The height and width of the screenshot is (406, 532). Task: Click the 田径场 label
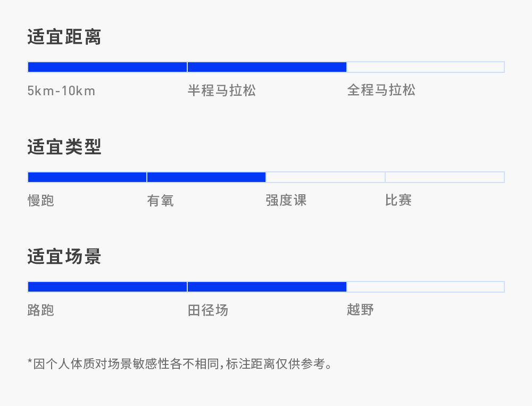point(208,310)
